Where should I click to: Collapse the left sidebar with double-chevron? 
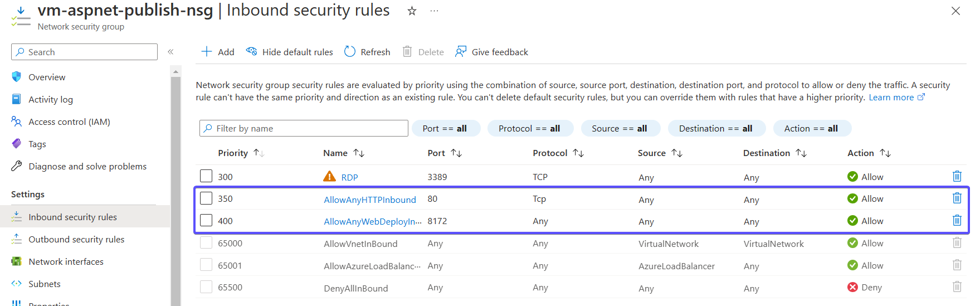[170, 52]
